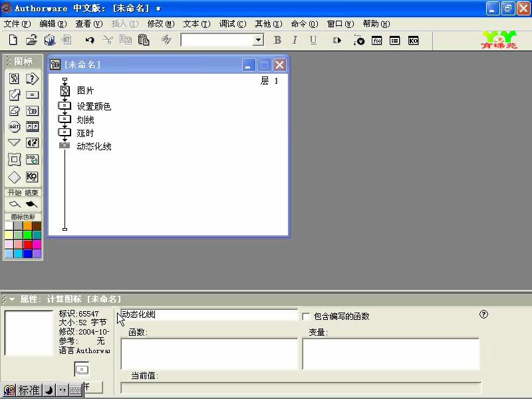Toggle Bold text formatting
The image size is (532, 399).
point(277,40)
